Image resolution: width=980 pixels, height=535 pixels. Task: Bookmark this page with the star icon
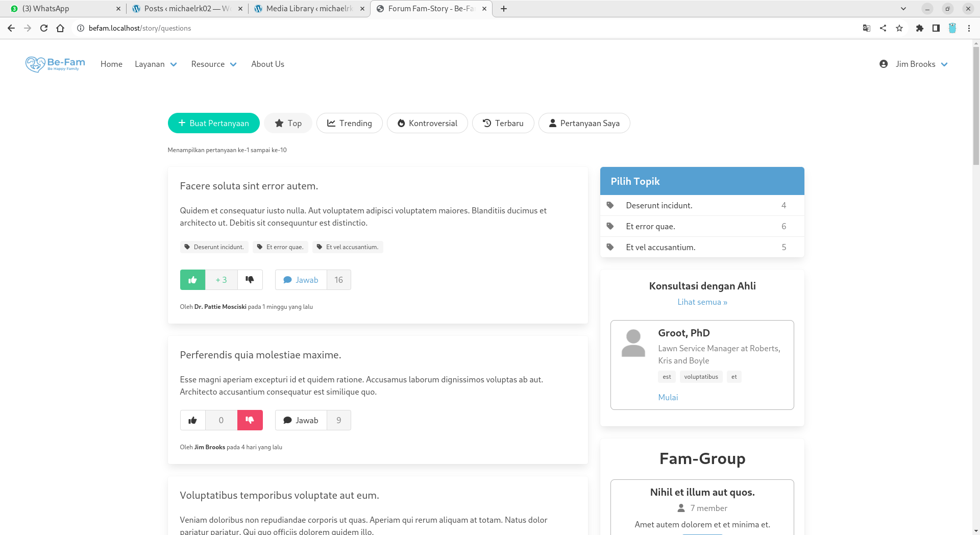pyautogui.click(x=899, y=28)
